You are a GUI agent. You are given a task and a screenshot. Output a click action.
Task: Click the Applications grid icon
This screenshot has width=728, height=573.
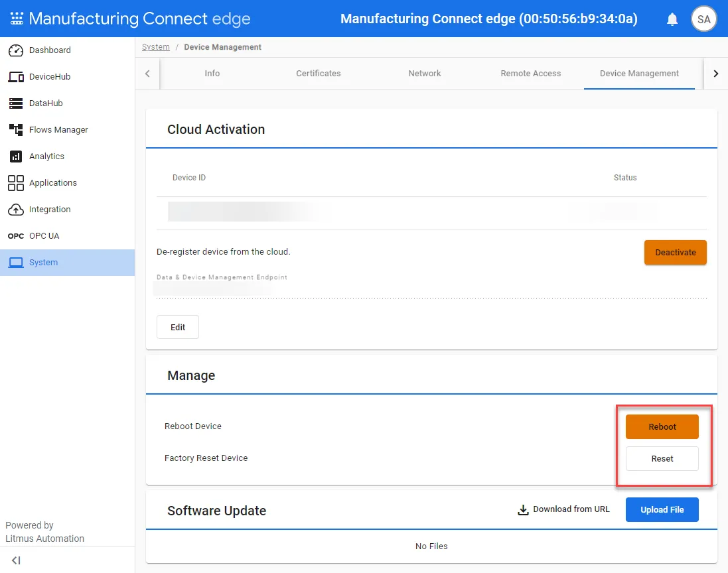[x=16, y=183]
